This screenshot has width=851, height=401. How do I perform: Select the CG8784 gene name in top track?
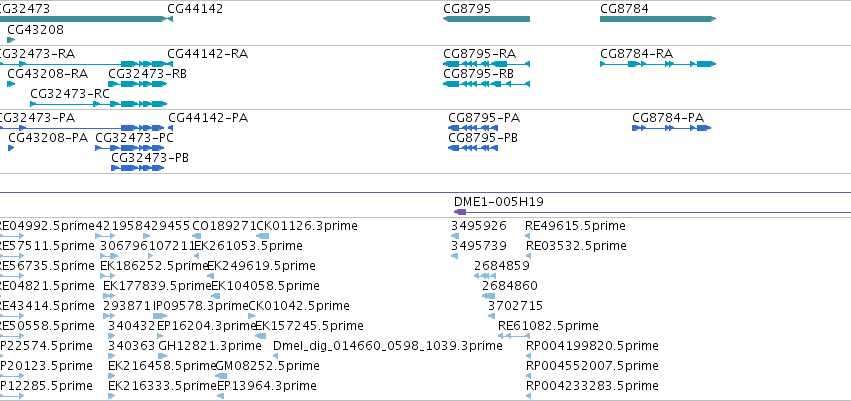click(x=624, y=9)
